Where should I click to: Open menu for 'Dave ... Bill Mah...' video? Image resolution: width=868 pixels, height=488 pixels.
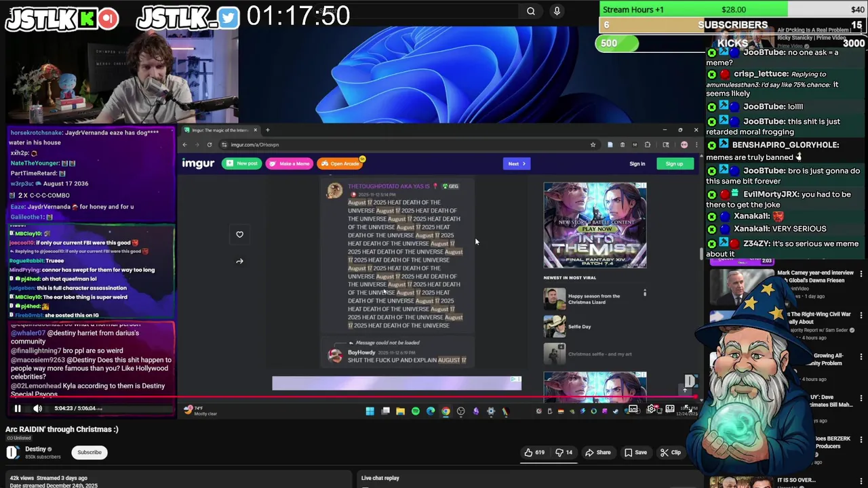click(x=861, y=398)
